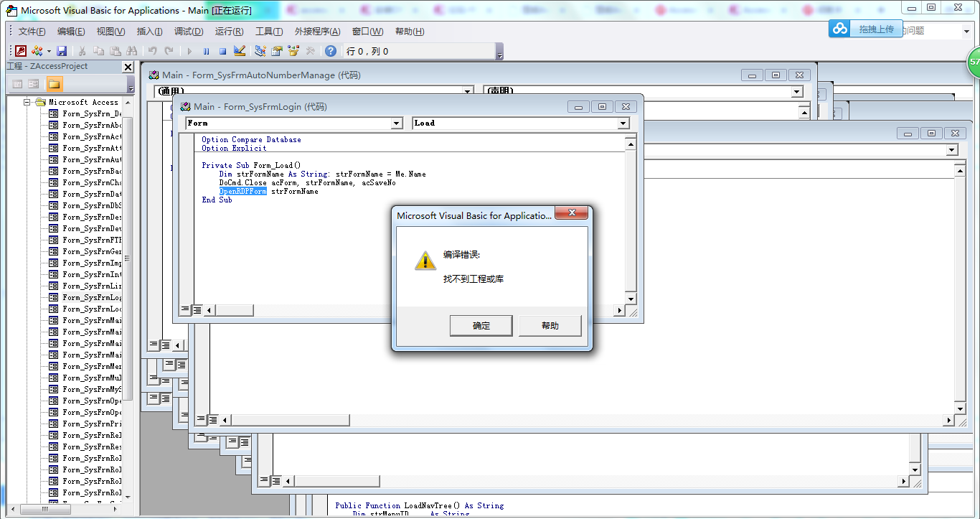
Task: Select Form_SysFrmImp item in project tree
Action: click(x=92, y=263)
